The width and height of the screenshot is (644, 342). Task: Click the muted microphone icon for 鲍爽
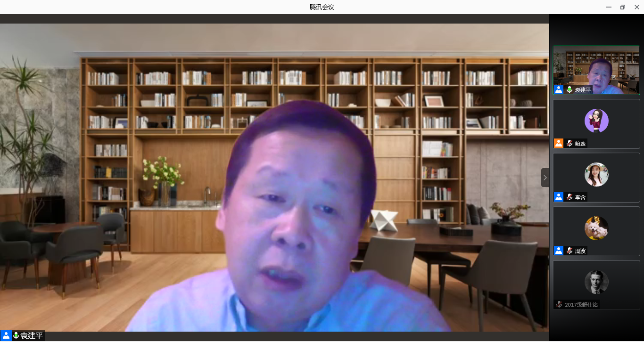pyautogui.click(x=570, y=143)
